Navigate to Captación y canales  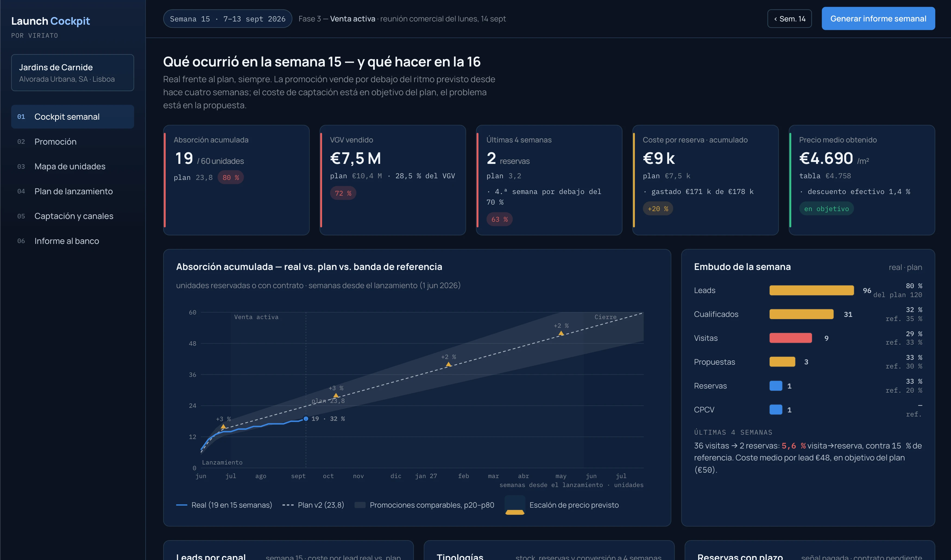73,216
